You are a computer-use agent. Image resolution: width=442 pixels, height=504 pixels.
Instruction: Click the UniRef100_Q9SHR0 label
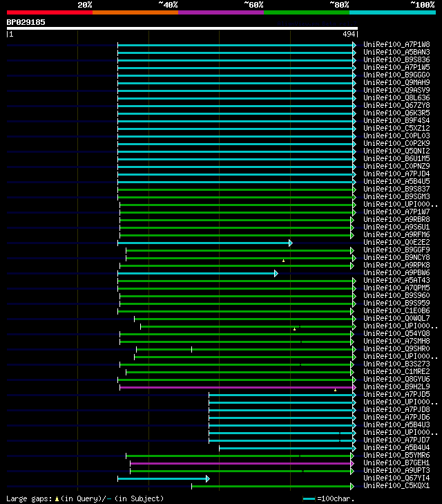coord(396,348)
